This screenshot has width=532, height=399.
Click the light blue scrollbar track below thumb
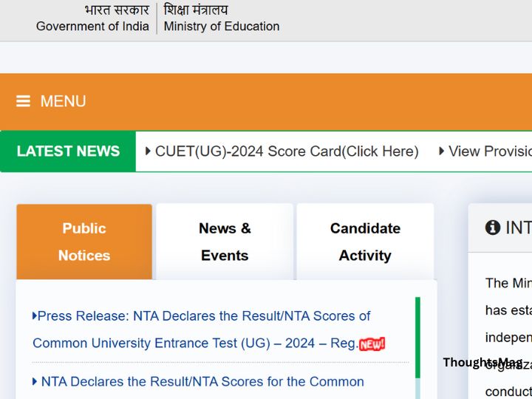click(x=417, y=389)
